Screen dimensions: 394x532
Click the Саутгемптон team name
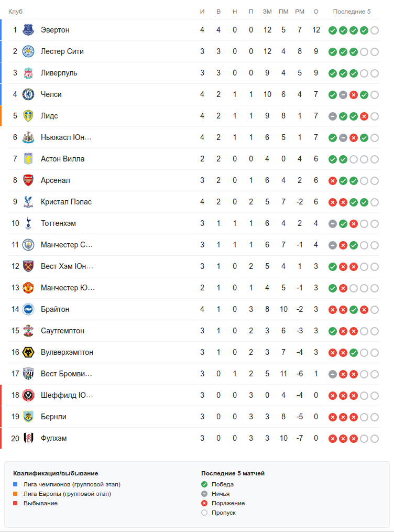coord(62,331)
